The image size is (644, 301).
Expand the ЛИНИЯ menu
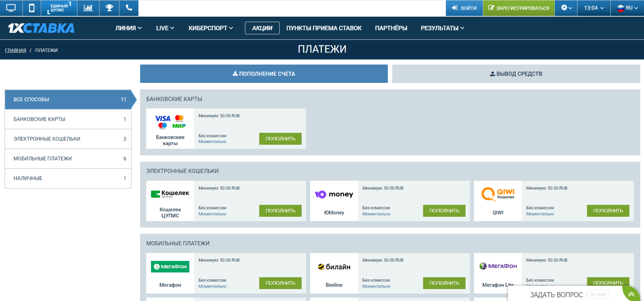[x=128, y=28]
